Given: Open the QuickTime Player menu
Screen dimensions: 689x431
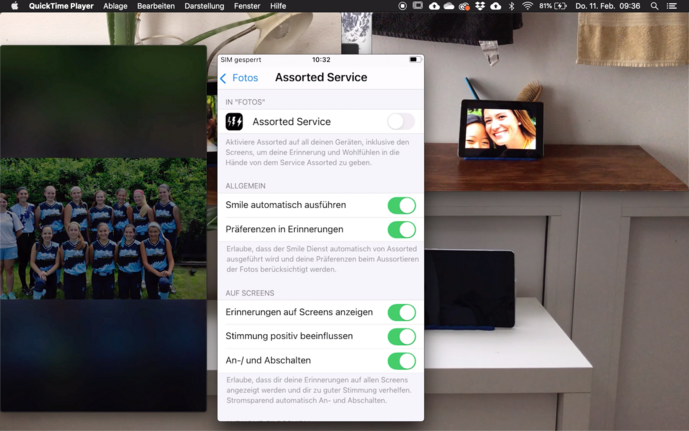Looking at the screenshot, I should tap(61, 6).
